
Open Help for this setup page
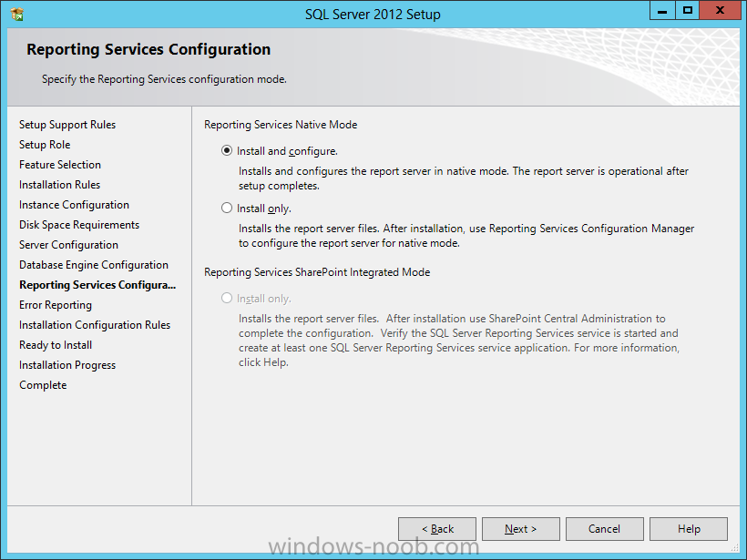(x=689, y=528)
